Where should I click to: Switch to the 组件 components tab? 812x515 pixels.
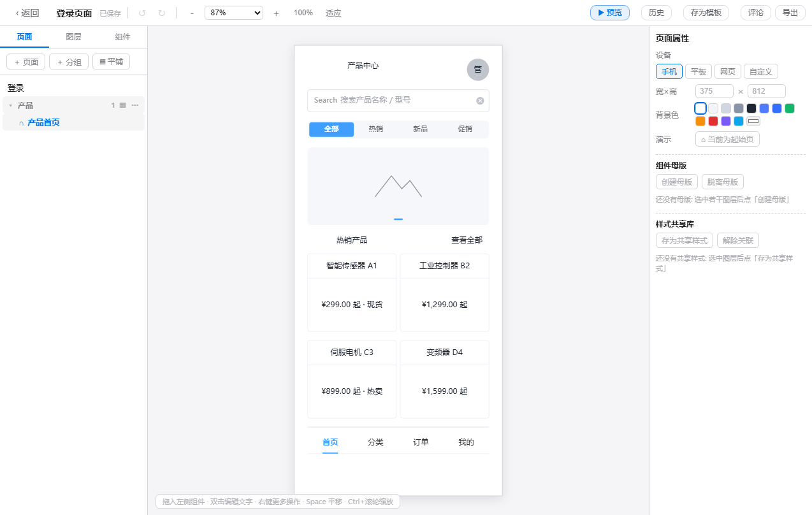pyautogui.click(x=123, y=37)
